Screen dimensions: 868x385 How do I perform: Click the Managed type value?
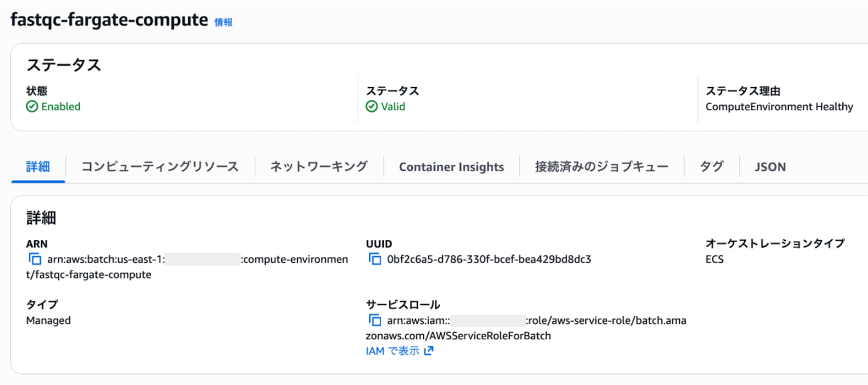pyautogui.click(x=48, y=320)
